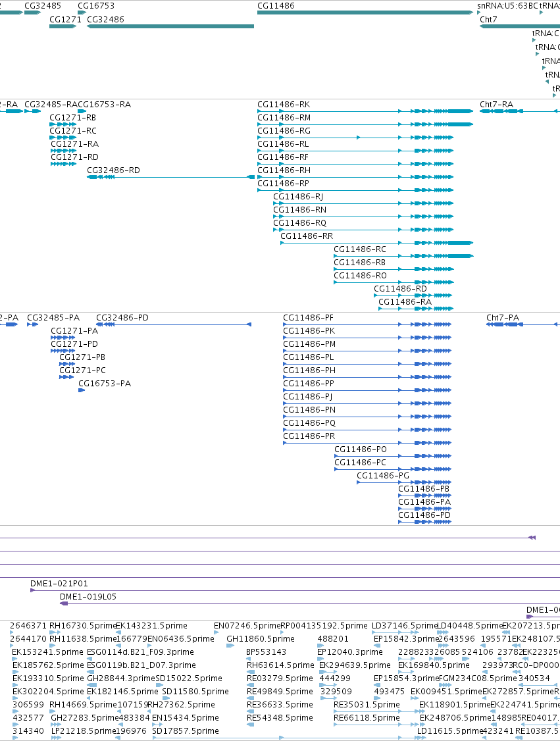560x741 pixels.
Task: Select EST EN07246.5prime
Action: 247,626
